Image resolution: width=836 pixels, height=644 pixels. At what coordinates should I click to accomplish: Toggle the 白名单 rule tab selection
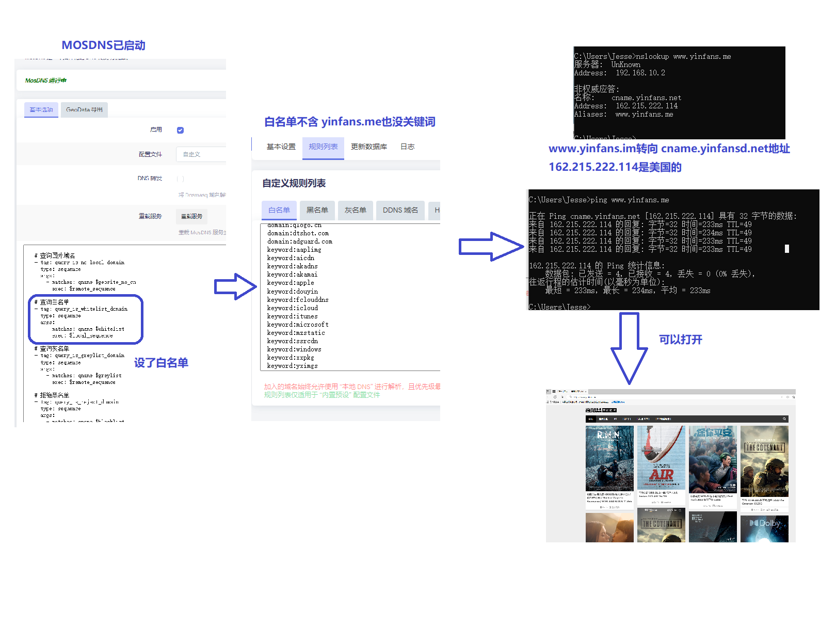[279, 210]
